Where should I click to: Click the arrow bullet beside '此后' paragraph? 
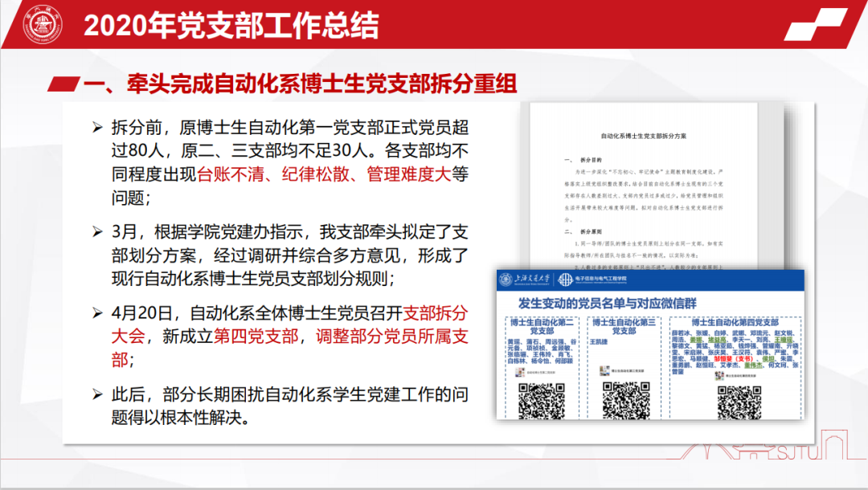pos(96,394)
